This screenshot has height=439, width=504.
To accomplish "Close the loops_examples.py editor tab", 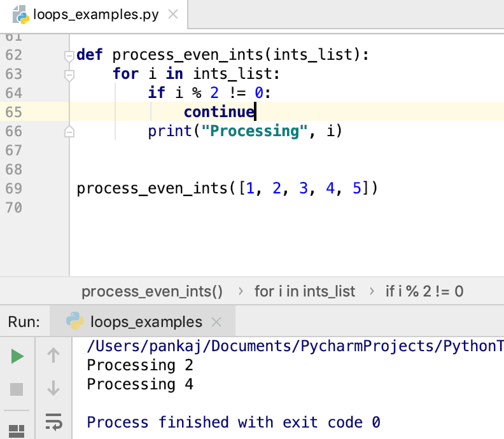I will pos(173,15).
